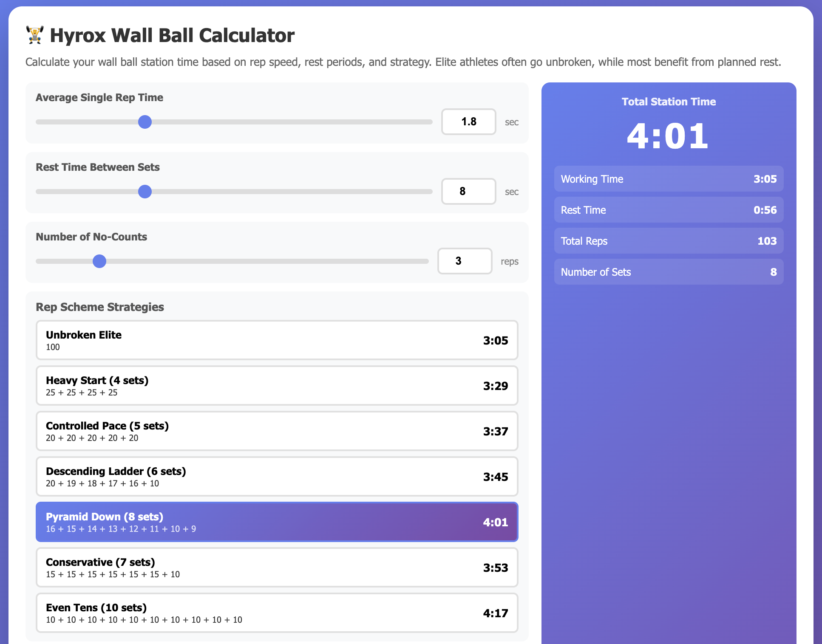Image resolution: width=822 pixels, height=644 pixels.
Task: Click the Working Time summary row
Action: pos(668,179)
